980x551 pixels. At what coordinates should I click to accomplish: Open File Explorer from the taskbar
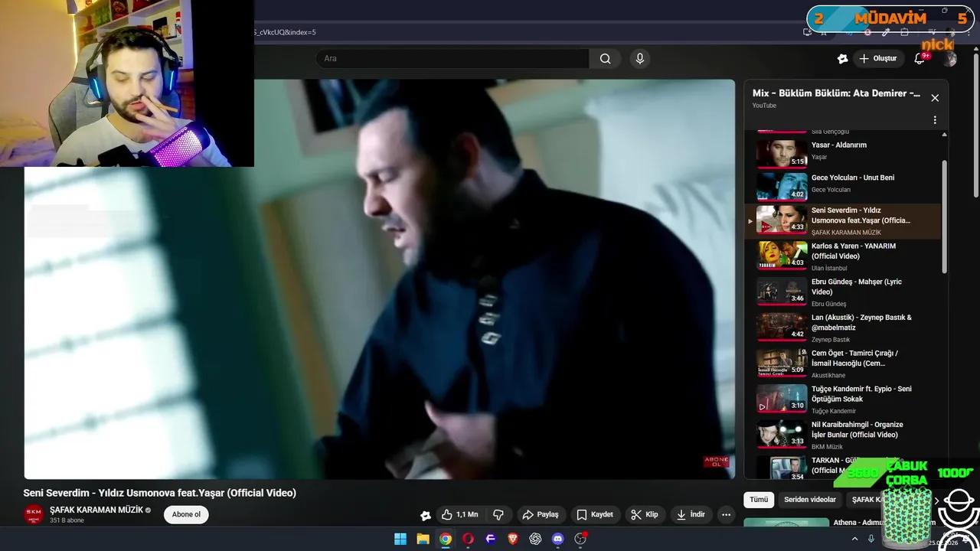pos(423,539)
